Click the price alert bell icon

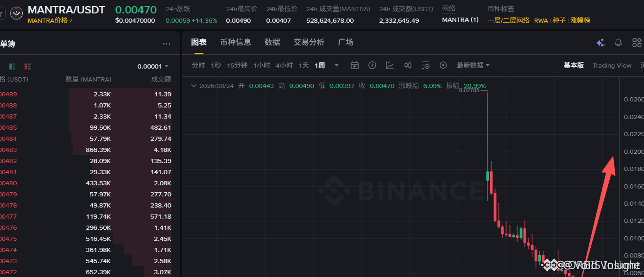click(x=618, y=43)
